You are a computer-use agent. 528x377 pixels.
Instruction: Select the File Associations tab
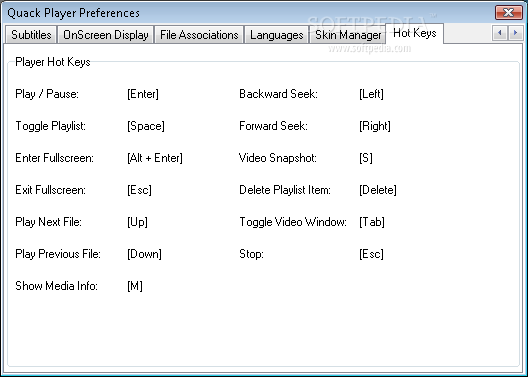(199, 35)
